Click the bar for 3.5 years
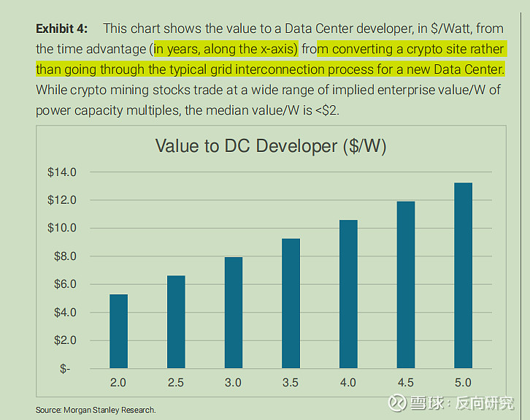Viewport: 530px width, 420px height. coord(291,303)
